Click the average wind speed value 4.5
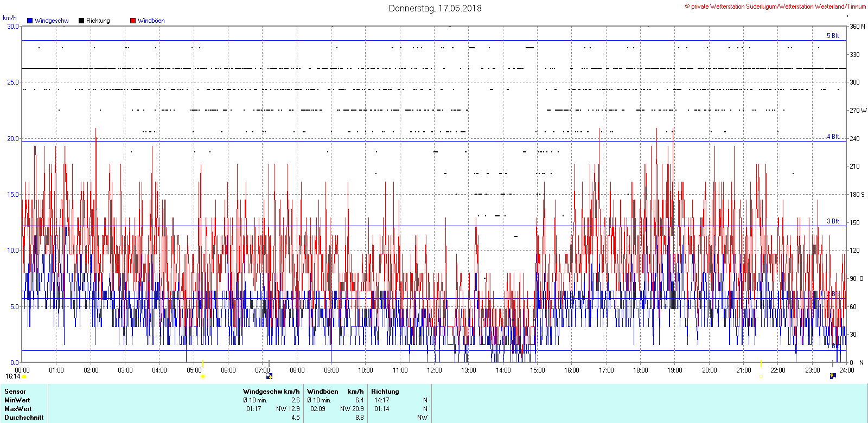The height and width of the screenshot is (423, 868). pos(296,418)
